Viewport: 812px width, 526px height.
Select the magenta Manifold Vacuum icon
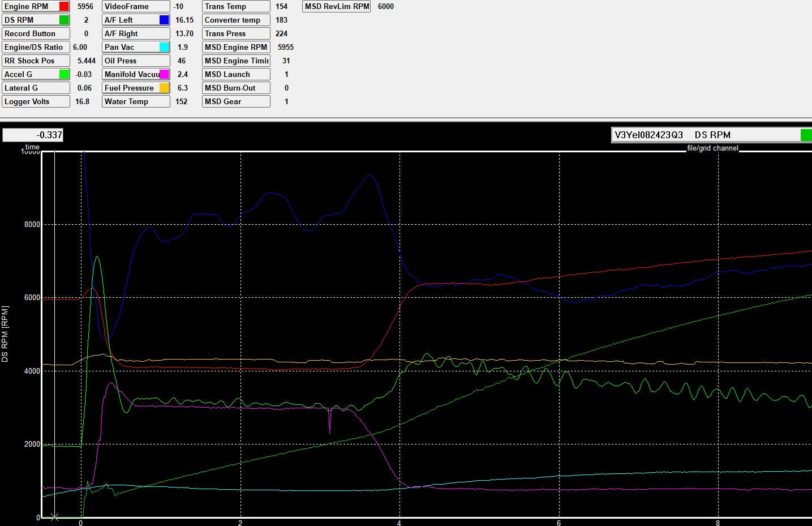(164, 74)
